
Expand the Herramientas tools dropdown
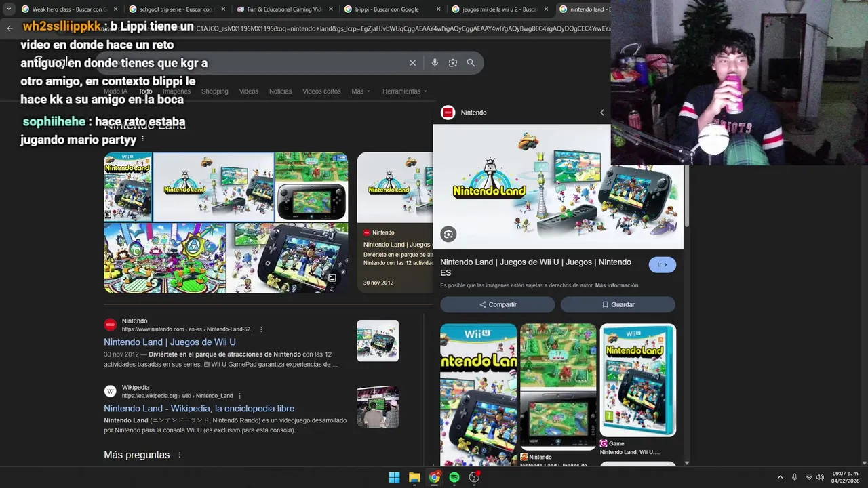coord(405,91)
